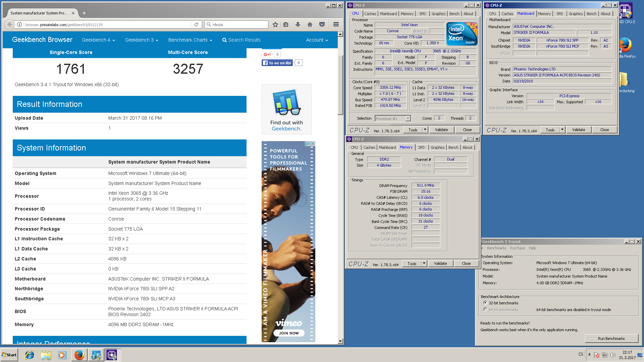Select 64-bit benchmarks radio button
The height and width of the screenshot is (362, 644).
point(485,310)
